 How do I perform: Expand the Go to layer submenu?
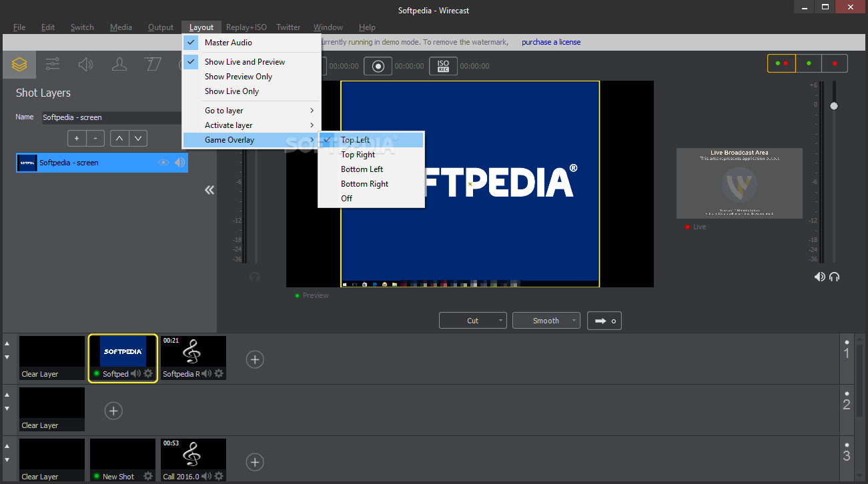pyautogui.click(x=252, y=110)
